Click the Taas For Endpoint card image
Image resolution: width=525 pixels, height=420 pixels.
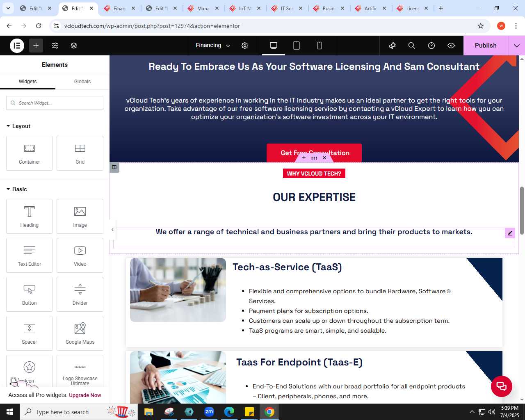click(x=178, y=377)
